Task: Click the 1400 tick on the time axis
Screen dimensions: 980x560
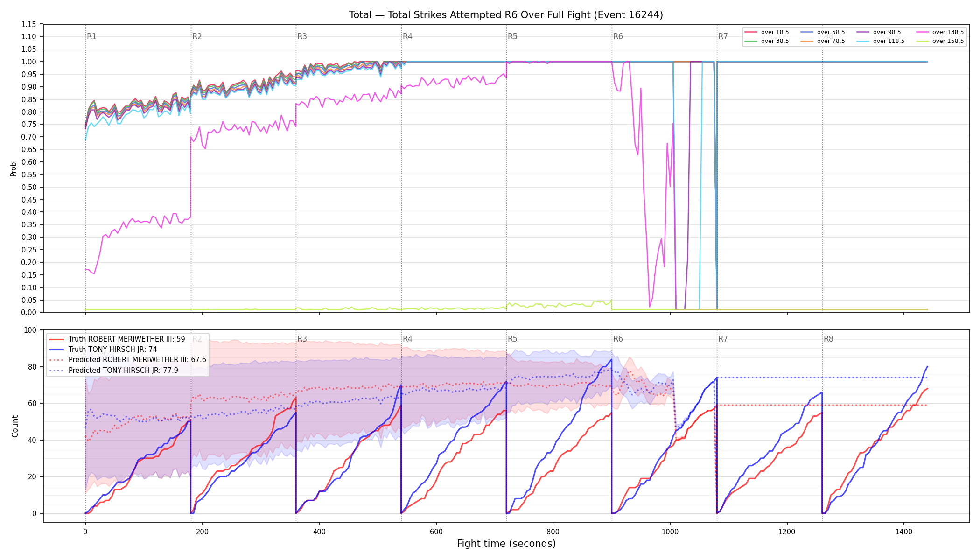Action: [x=904, y=531]
